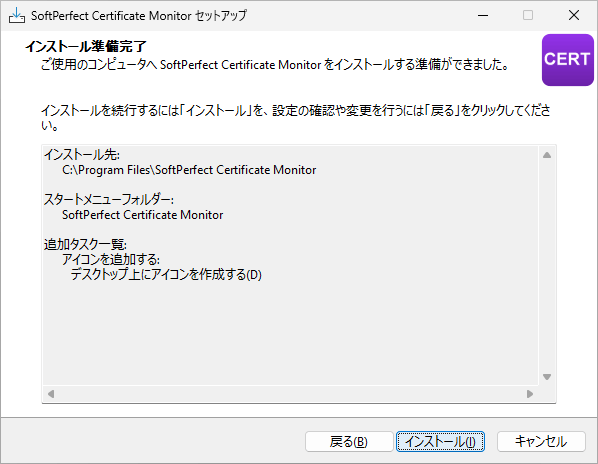The width and height of the screenshot is (598, 464).
Task: Click the scroll right arrow in summary box
Action: coord(530,394)
